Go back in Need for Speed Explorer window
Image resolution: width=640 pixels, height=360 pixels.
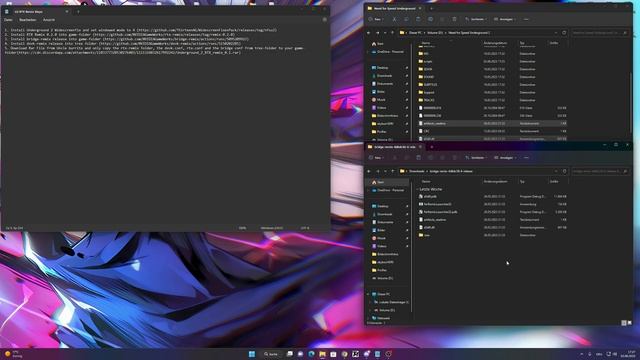click(x=369, y=33)
